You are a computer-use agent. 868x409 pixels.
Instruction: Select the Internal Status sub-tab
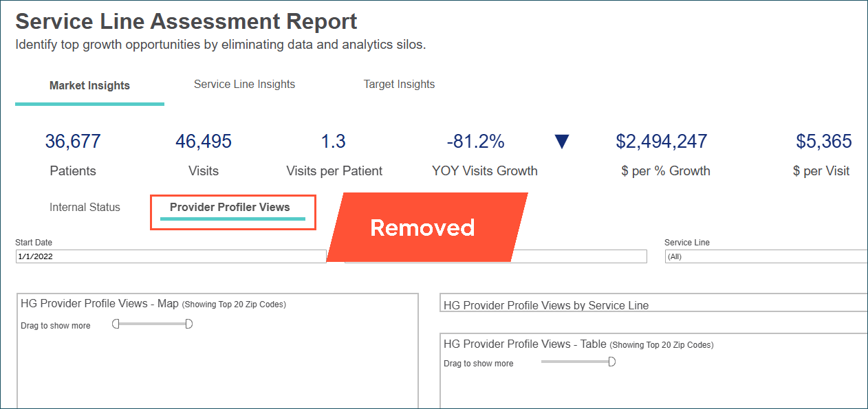(x=84, y=207)
